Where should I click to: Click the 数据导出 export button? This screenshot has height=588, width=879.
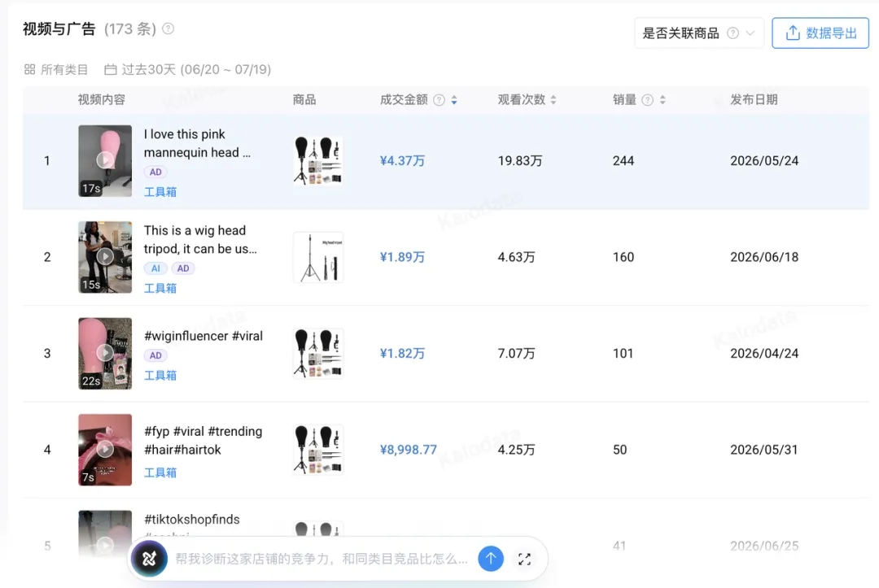tap(820, 33)
